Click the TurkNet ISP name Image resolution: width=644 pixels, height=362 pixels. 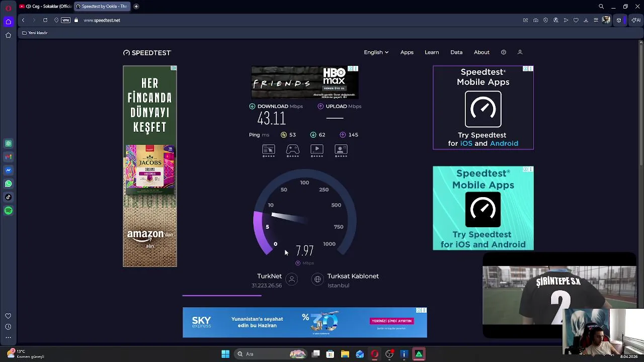tap(269, 276)
